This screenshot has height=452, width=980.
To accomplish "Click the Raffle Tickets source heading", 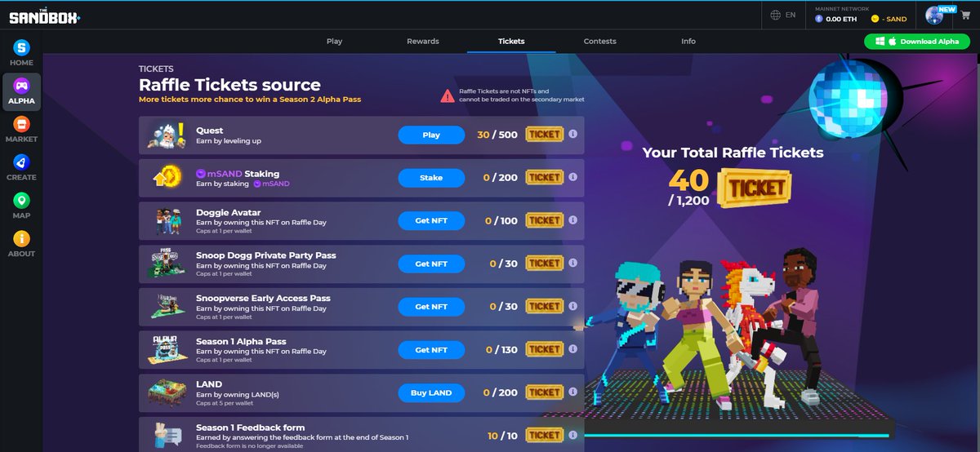I will [x=229, y=85].
